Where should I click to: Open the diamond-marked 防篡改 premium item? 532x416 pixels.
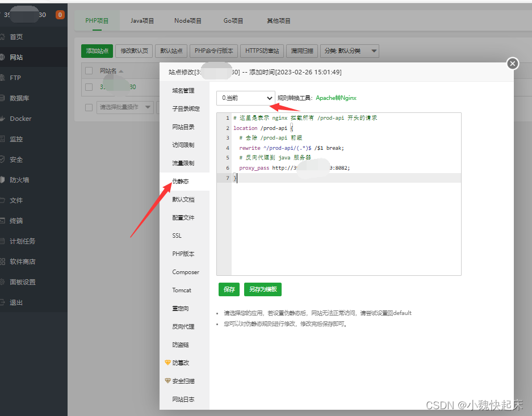click(181, 363)
